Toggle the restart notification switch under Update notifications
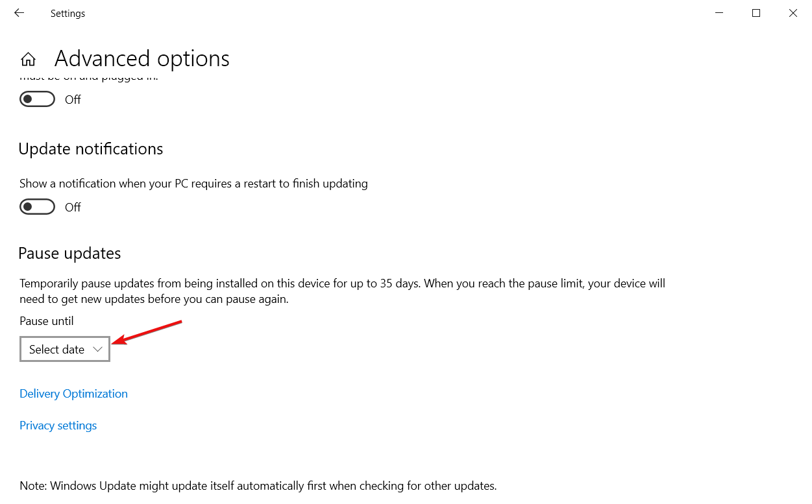This screenshot has width=812, height=504. [37, 207]
